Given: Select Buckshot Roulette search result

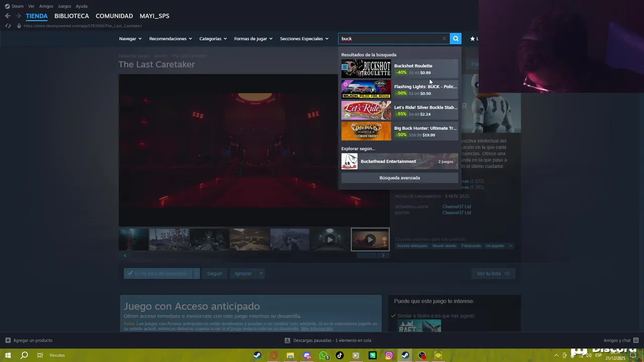Looking at the screenshot, I should coord(399,69).
